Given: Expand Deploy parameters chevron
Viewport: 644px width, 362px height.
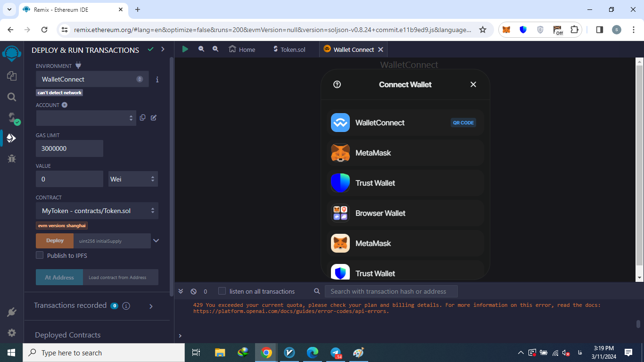Looking at the screenshot, I should coord(156,241).
